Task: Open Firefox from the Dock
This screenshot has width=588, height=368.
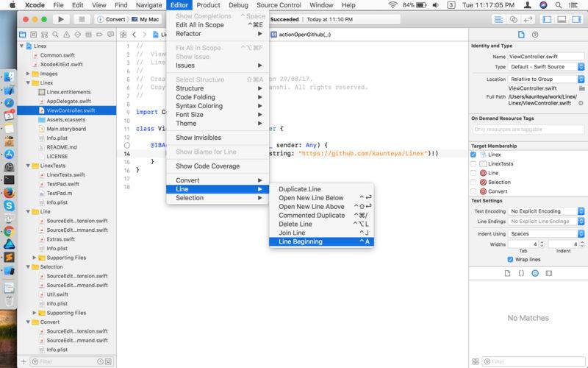Action: [9, 193]
